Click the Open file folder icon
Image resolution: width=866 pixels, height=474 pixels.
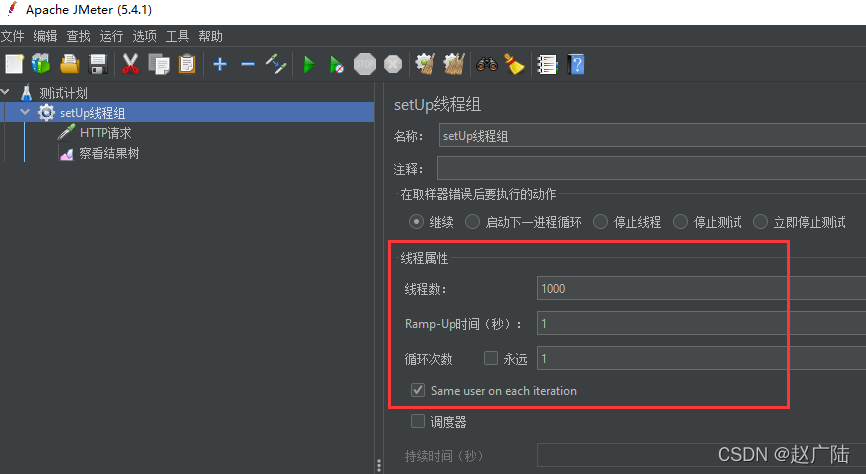[x=70, y=64]
